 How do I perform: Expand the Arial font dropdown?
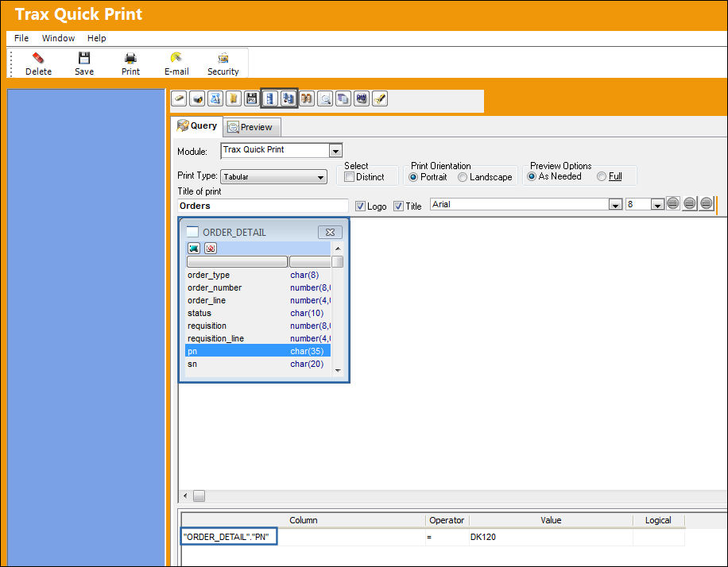[x=615, y=205]
